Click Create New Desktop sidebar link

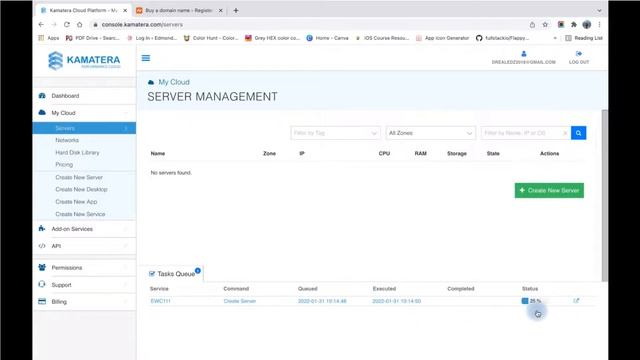point(81,189)
